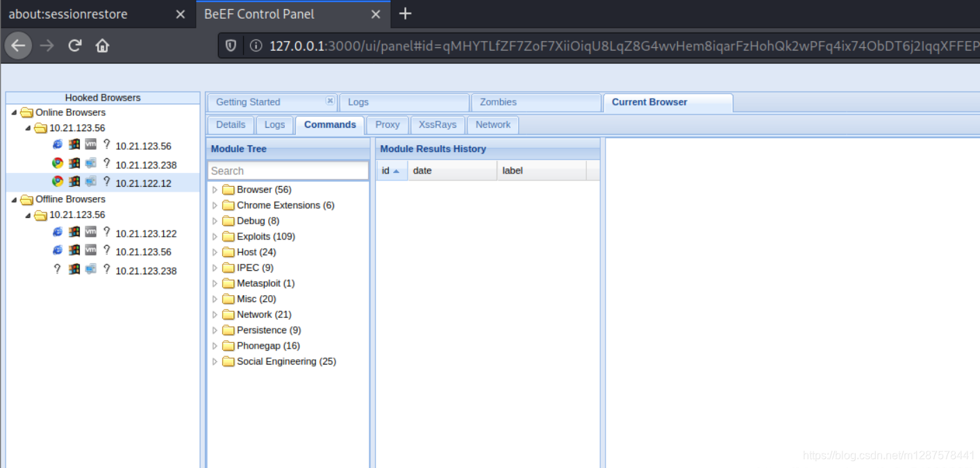Collapse the Offline Browsers tree node
This screenshot has width=980, height=468.
tap(14, 199)
